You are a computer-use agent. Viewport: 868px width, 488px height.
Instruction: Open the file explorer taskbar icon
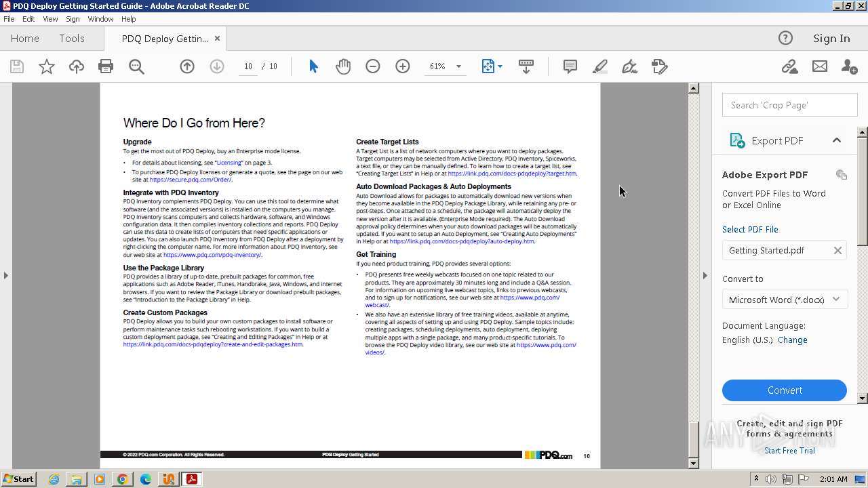[x=77, y=479]
